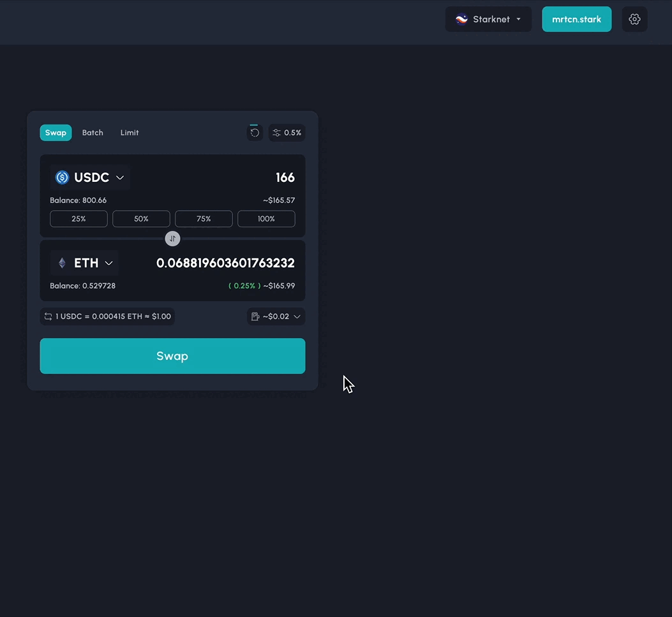This screenshot has width=672, height=617.
Task: Click the large Swap confirm button
Action: pyautogui.click(x=172, y=356)
